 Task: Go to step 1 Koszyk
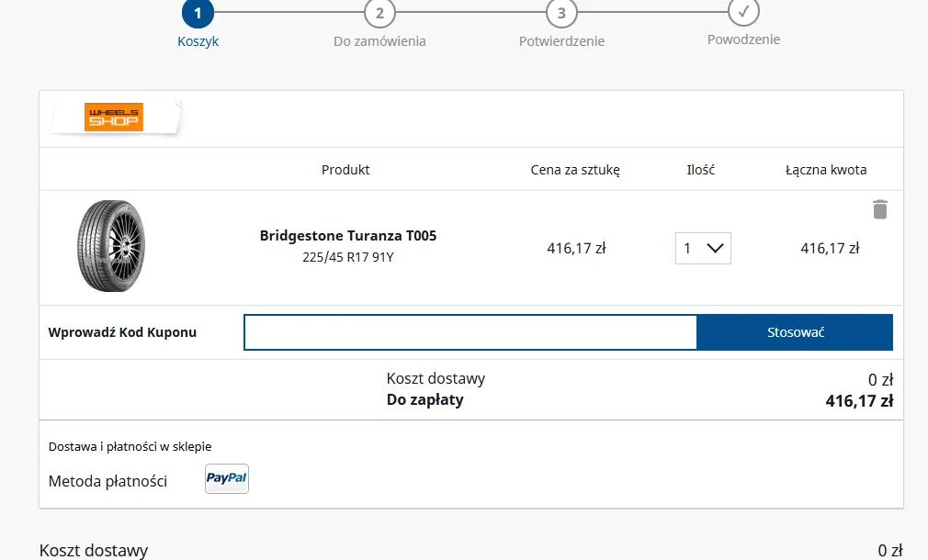[198, 24]
